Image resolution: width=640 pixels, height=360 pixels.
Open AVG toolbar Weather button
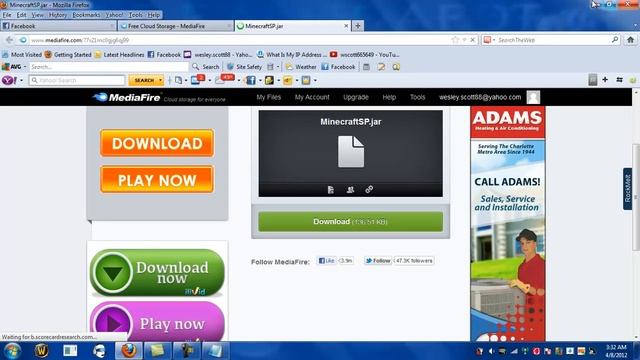(301, 67)
